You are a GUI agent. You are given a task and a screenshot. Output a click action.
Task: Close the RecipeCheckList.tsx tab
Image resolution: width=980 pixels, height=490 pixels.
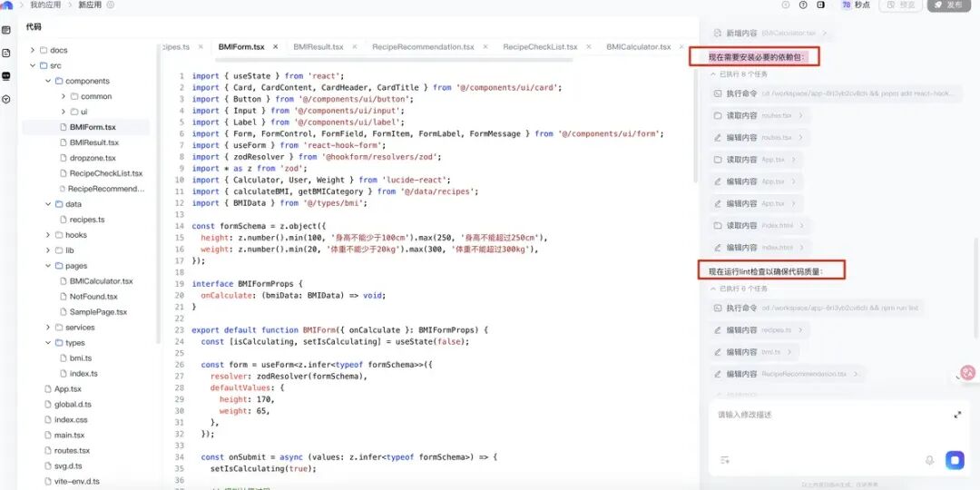(590, 47)
